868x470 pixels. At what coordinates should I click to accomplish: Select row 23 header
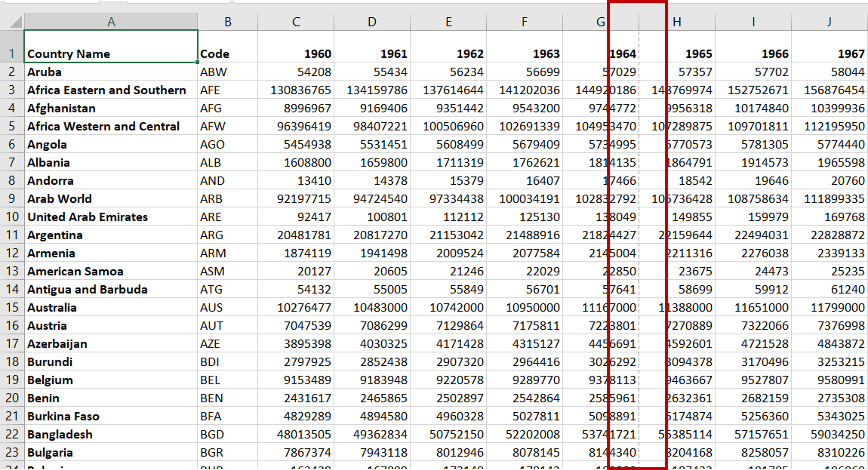(12, 452)
